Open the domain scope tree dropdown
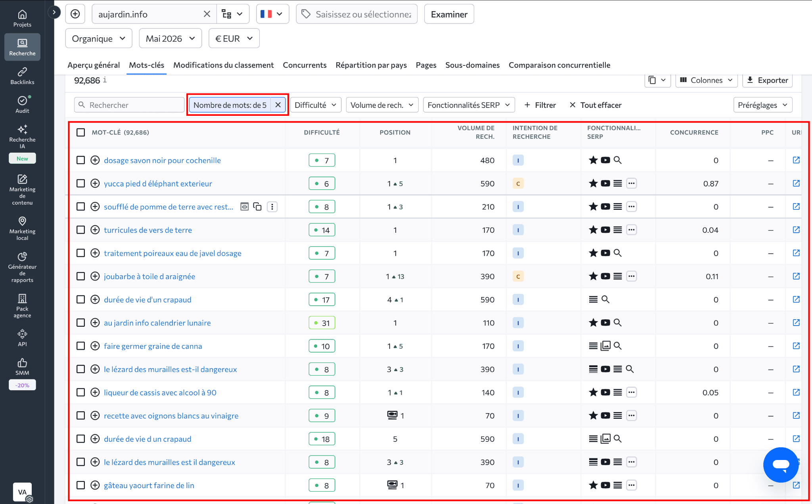 tap(233, 14)
